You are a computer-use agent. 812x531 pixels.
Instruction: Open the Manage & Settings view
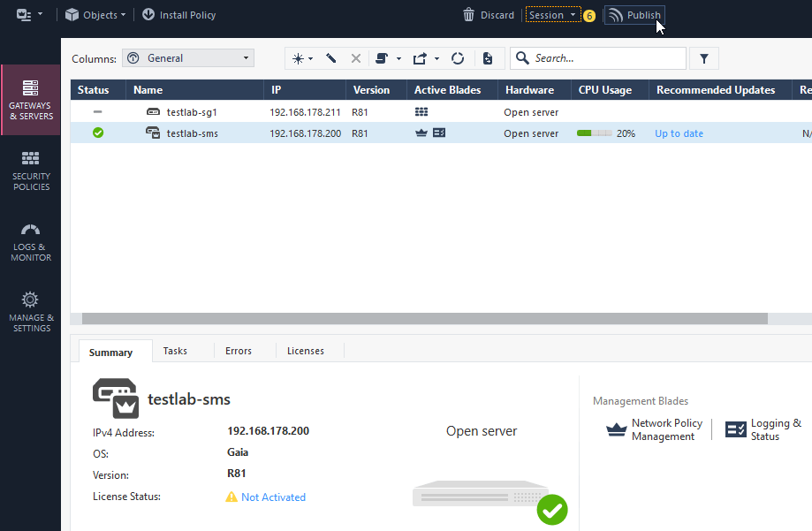31,313
